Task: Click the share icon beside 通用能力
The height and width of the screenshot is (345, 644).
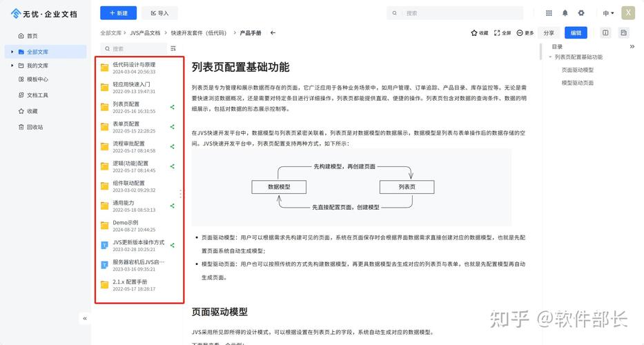Action: pos(173,206)
